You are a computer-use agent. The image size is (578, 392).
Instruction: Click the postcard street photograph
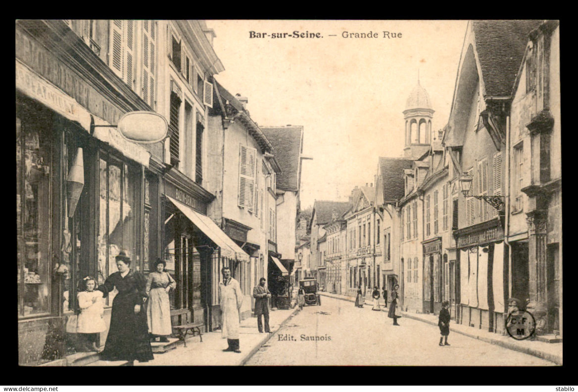point(289,192)
